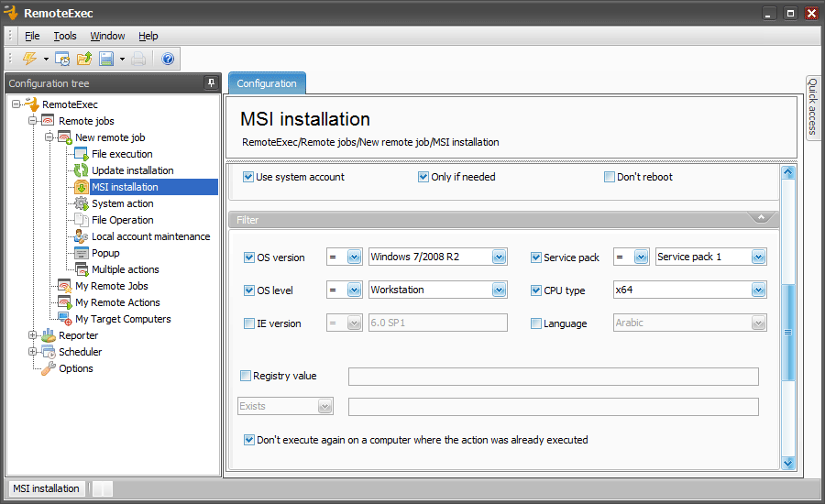Click the My Remote Actions icon

(65, 302)
